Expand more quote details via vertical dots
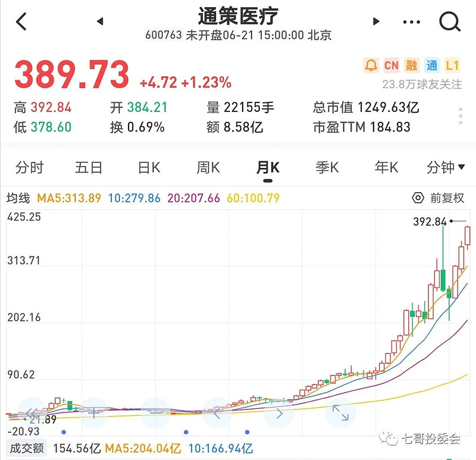This screenshot has width=476, height=460. pos(461,116)
